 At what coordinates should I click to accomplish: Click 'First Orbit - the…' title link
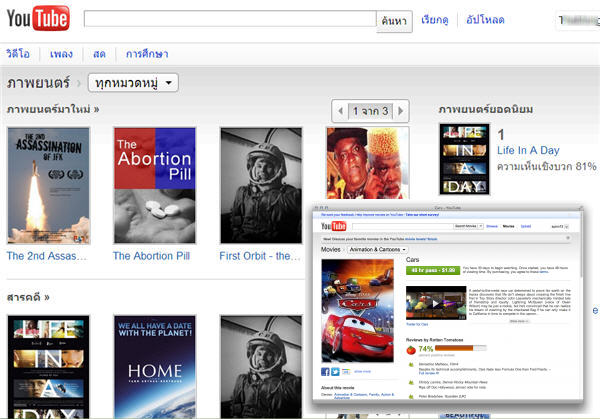tap(260, 256)
